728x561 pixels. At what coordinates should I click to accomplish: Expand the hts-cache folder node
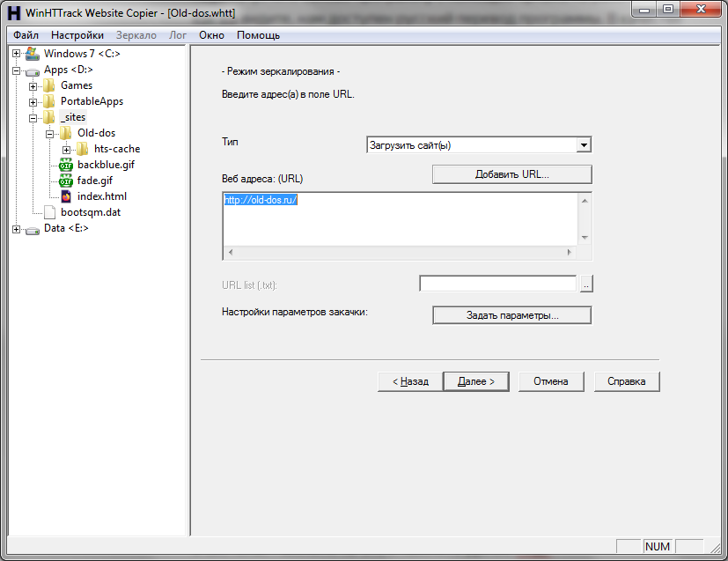(x=66, y=150)
